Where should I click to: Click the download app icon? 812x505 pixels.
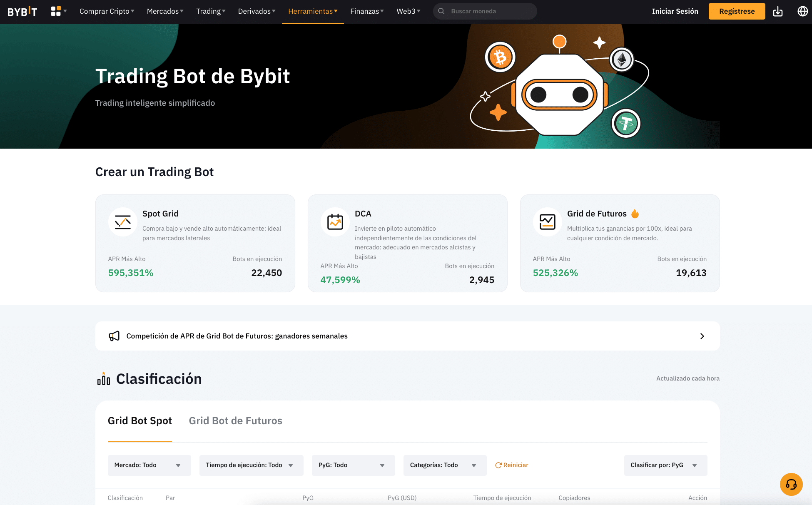[x=777, y=12]
